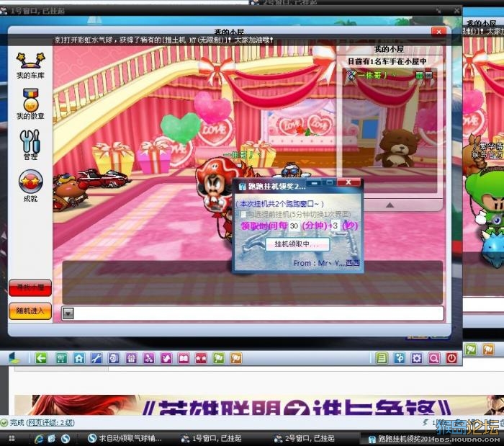
Task: Click the blue wrench icon in toolbar
Action: click(x=96, y=358)
